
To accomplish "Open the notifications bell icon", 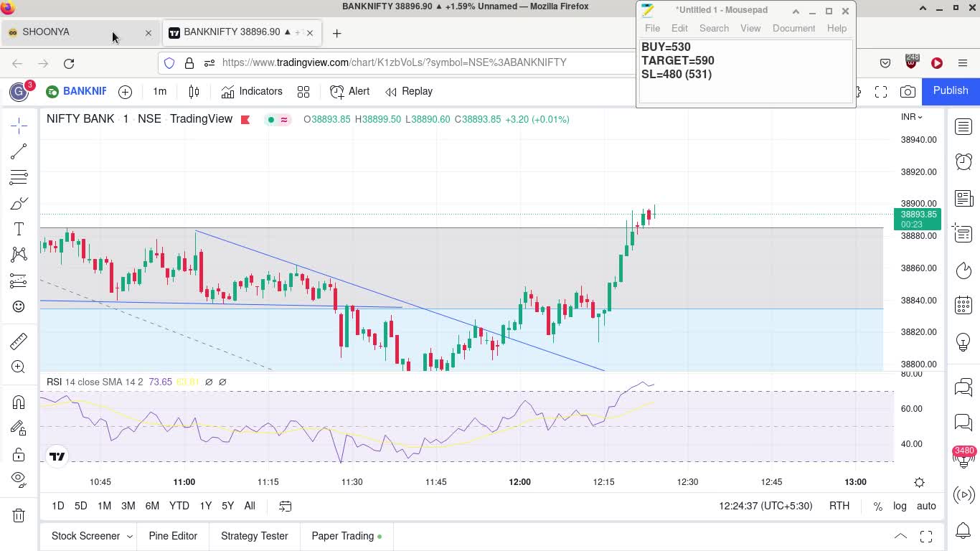I will [963, 531].
